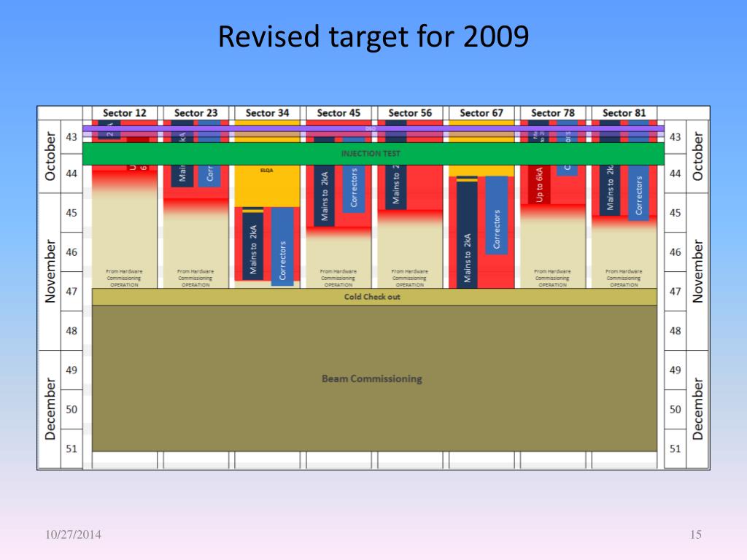
Task: Select the "Sector 23" column header
Action: (196, 113)
